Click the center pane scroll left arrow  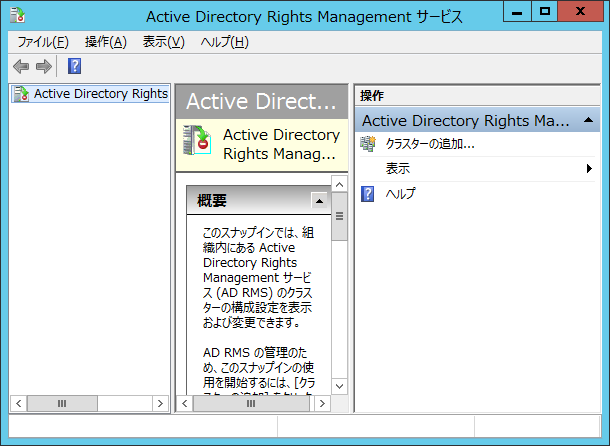(185, 404)
